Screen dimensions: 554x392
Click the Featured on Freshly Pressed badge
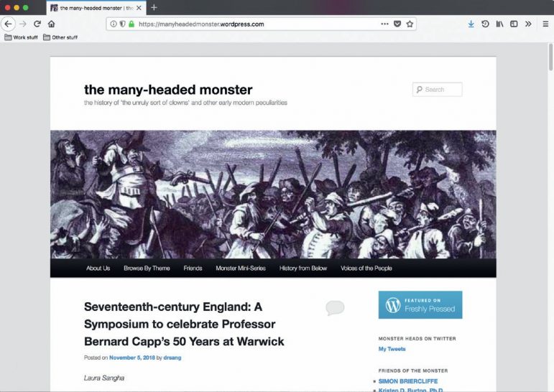tap(420, 305)
